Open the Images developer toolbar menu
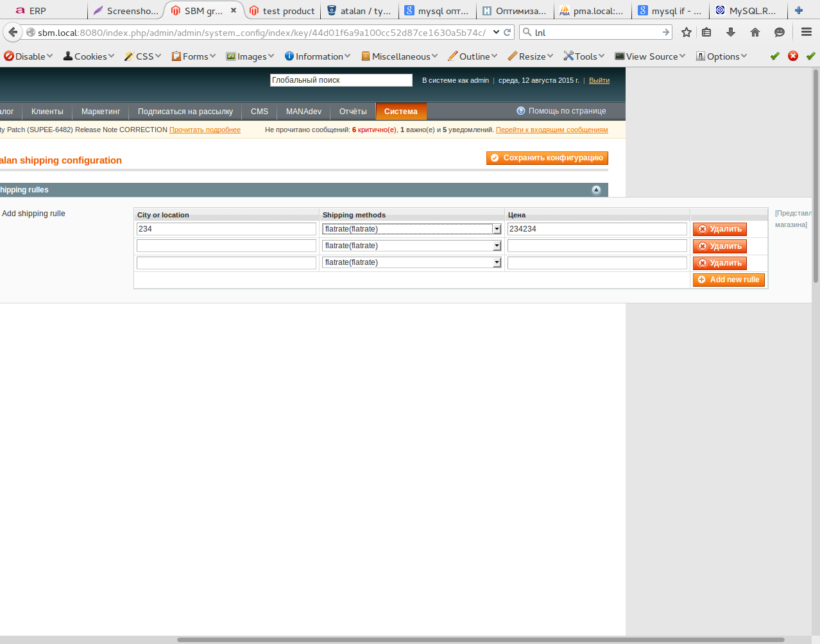Image resolution: width=820 pixels, height=644 pixels. pos(250,56)
